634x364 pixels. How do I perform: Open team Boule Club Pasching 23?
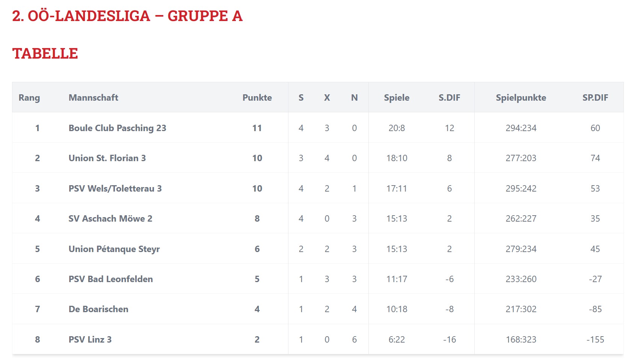tap(117, 128)
